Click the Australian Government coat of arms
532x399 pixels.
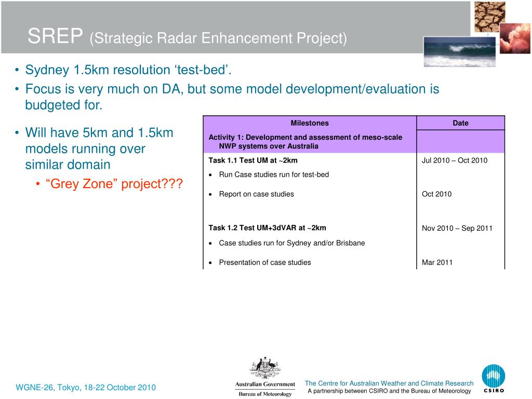pyautogui.click(x=265, y=368)
